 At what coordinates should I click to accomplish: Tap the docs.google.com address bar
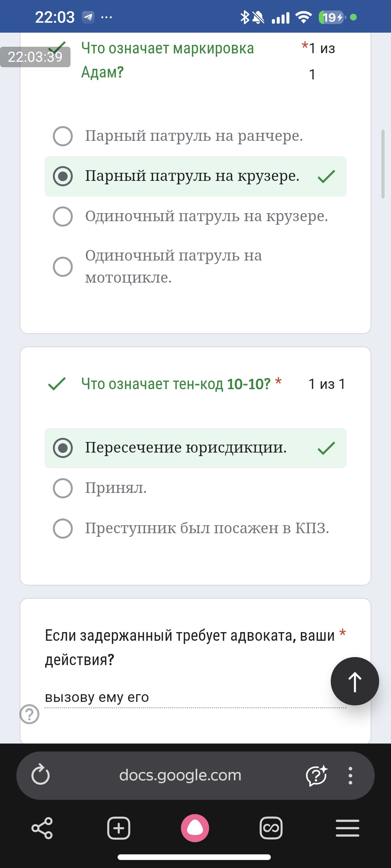point(180,775)
